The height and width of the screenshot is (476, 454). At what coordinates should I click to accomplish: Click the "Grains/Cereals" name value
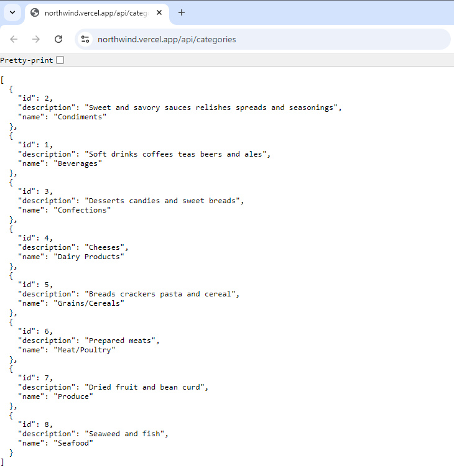(89, 303)
